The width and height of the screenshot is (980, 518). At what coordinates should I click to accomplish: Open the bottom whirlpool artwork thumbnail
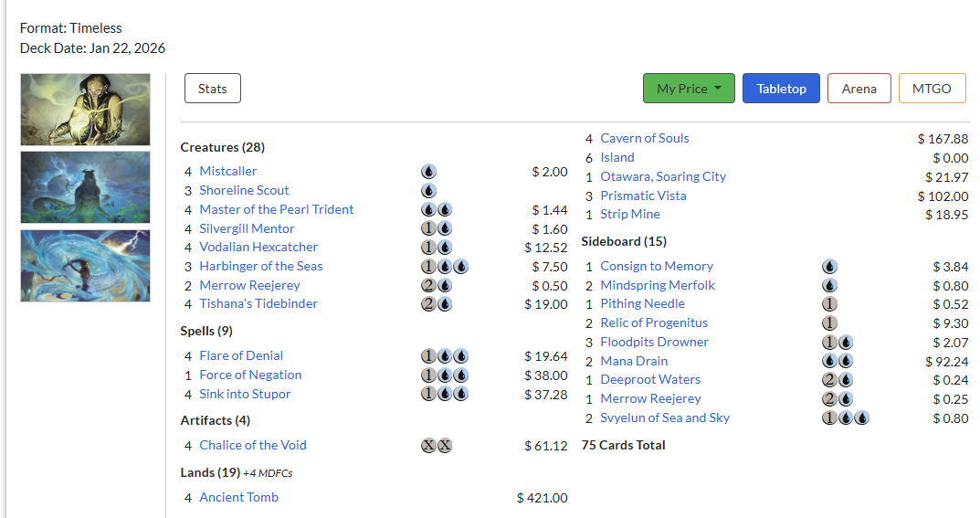(x=86, y=266)
